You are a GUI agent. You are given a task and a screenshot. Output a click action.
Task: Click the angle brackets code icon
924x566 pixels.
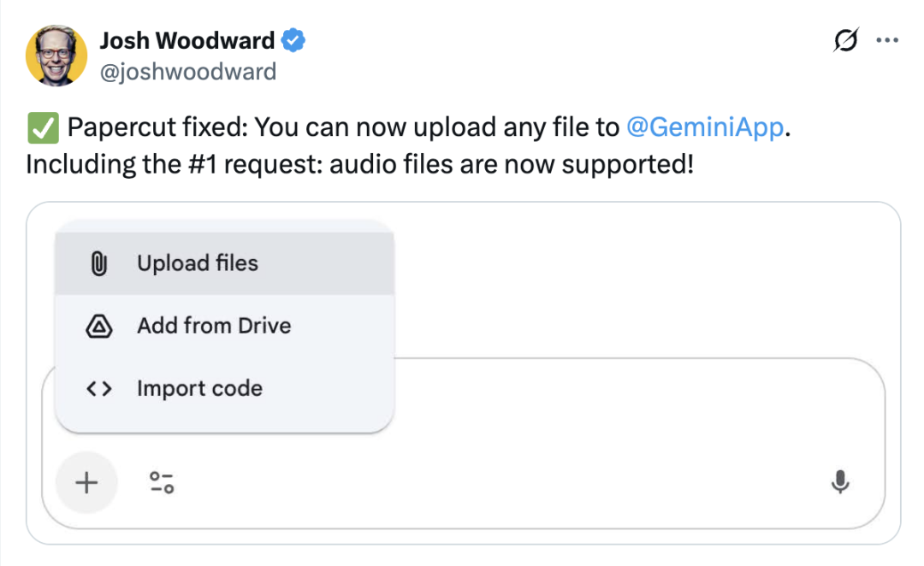coord(99,389)
